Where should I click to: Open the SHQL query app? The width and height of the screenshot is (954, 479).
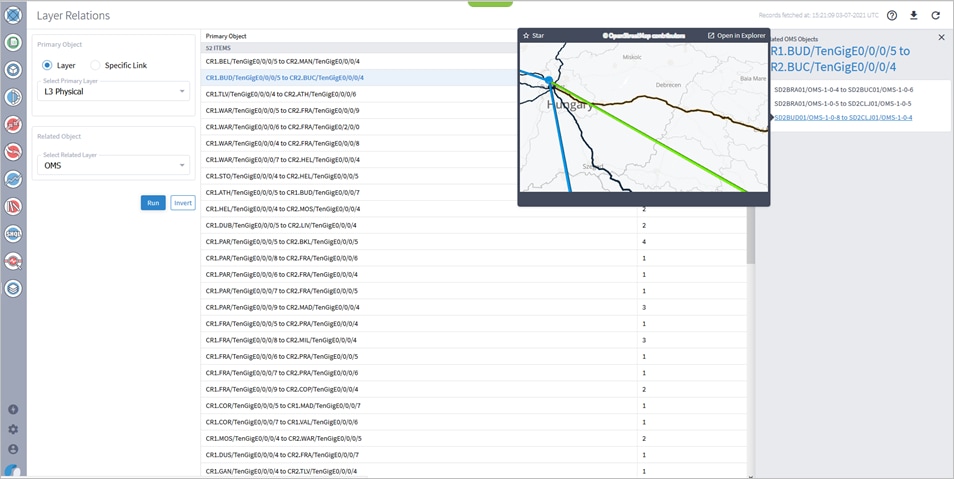pos(13,234)
